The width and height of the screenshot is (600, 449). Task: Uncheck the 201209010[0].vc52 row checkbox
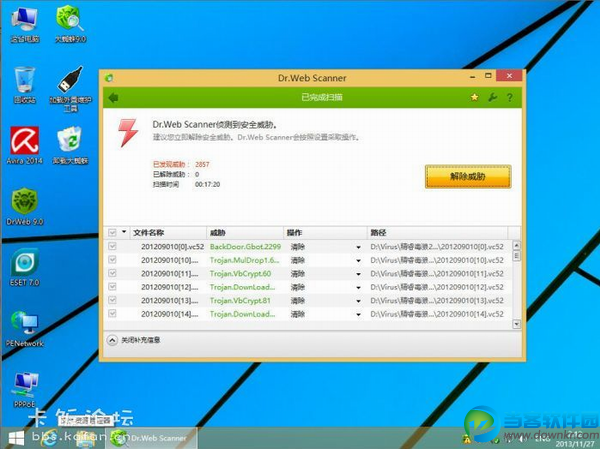[x=112, y=246]
